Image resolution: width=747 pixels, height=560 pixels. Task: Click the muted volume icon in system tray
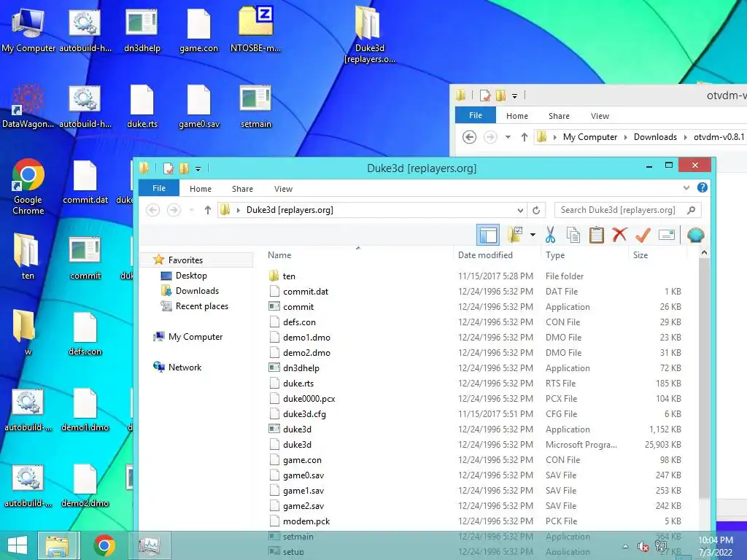(x=643, y=547)
